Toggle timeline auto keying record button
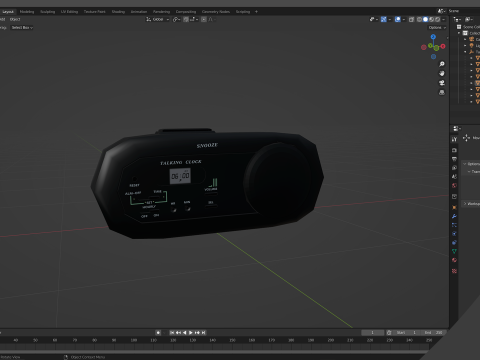The width and height of the screenshot is (480, 360). coord(158,332)
